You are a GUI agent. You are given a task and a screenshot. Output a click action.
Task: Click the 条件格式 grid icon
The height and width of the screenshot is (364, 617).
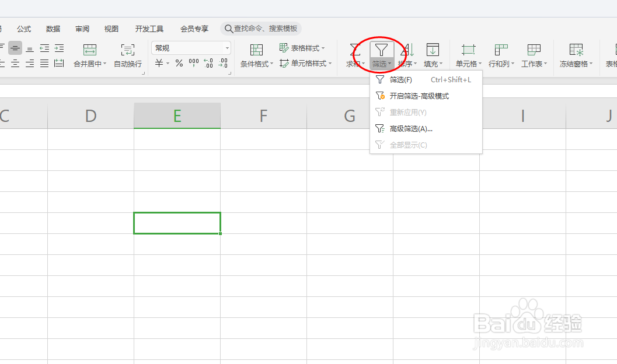257,50
